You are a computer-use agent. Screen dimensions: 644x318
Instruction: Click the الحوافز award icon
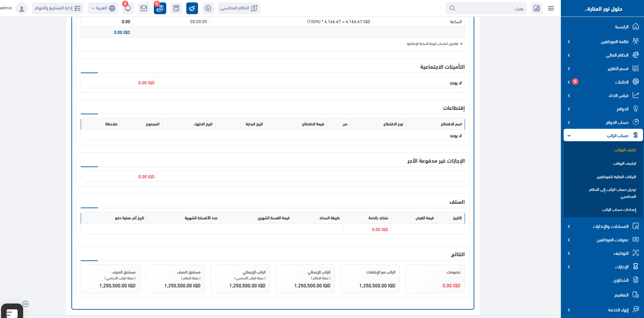[636, 109]
